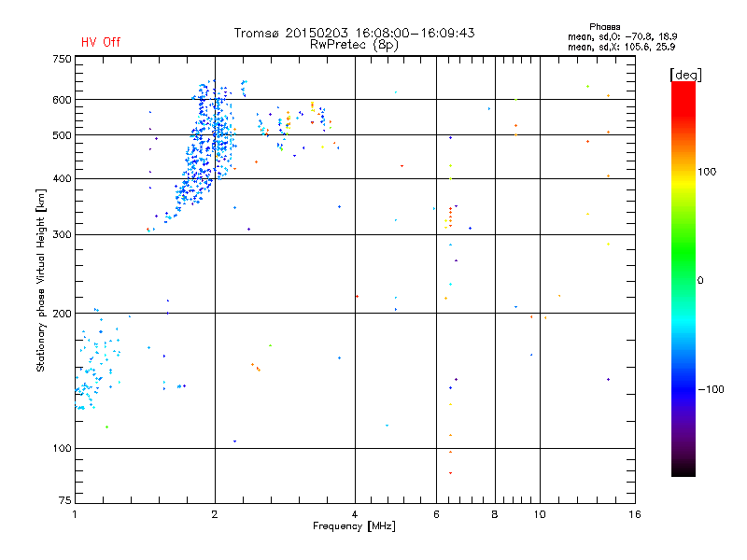Click the y-axis tick label '300'

pyautogui.click(x=62, y=235)
